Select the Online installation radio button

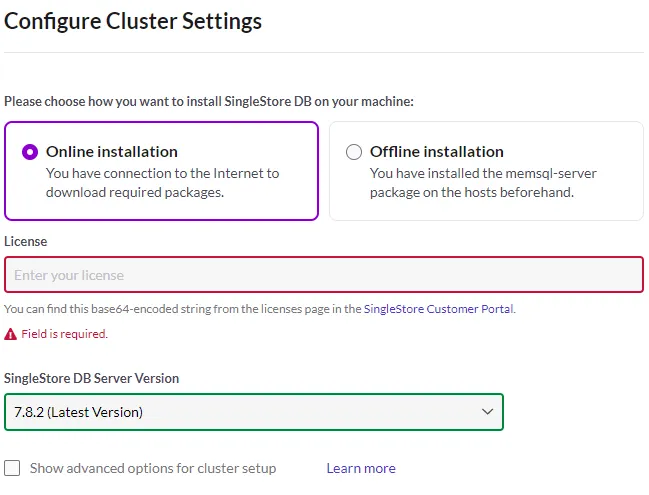[30, 152]
